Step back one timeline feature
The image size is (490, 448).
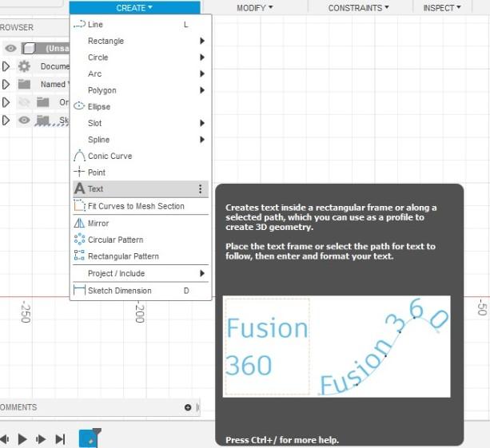pos(4,439)
